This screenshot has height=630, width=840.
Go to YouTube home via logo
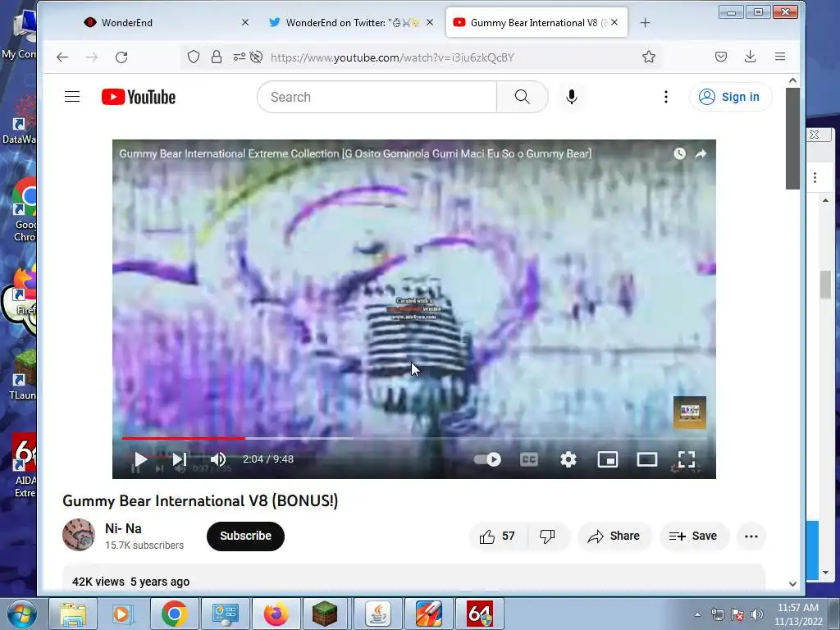(x=139, y=97)
